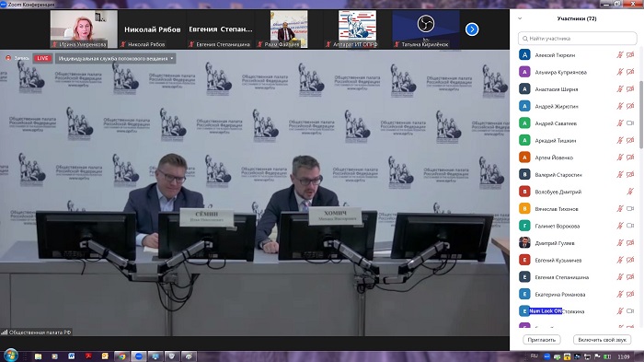This screenshot has height=362, width=644.
Task: Click microphone icon for Галимет Ворокова
Action: (x=620, y=226)
